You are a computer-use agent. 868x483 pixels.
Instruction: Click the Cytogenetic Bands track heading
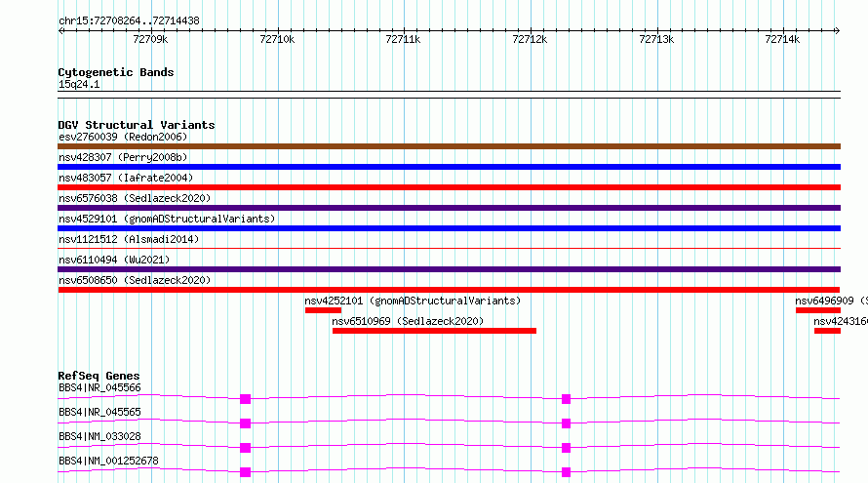click(116, 72)
